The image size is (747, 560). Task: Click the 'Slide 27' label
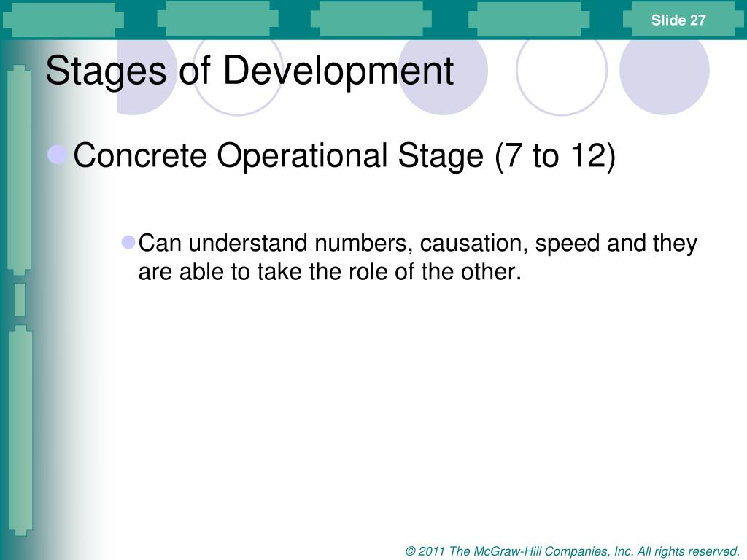pos(678,20)
